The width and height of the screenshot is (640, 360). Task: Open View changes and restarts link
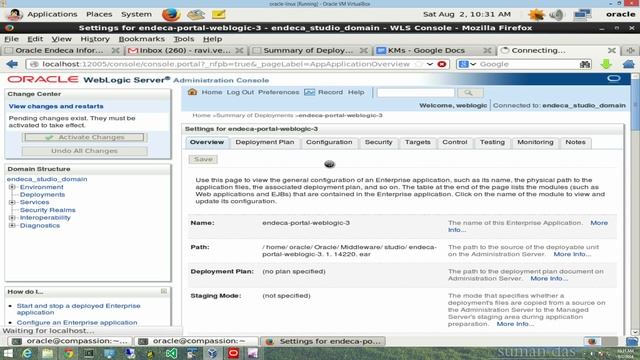click(x=56, y=106)
